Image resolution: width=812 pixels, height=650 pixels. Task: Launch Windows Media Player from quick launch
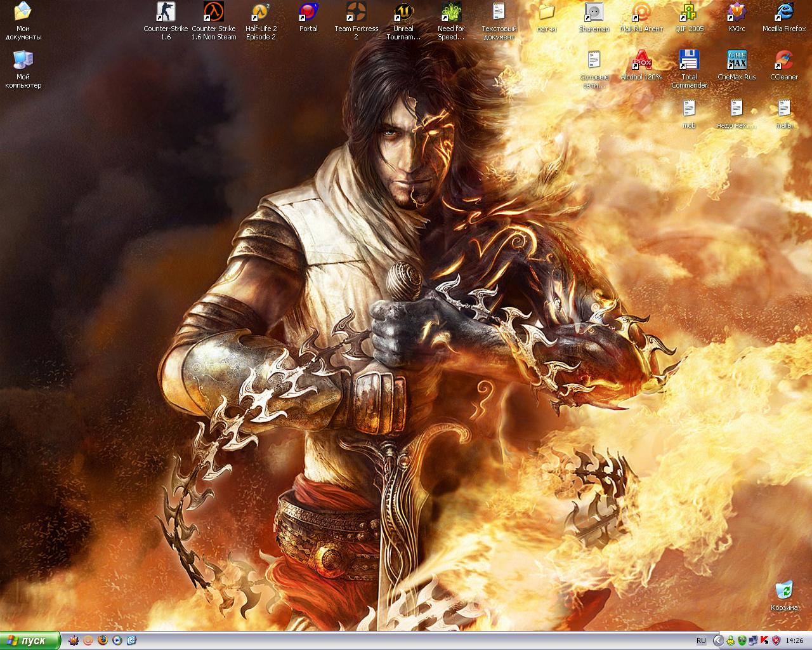point(117,640)
